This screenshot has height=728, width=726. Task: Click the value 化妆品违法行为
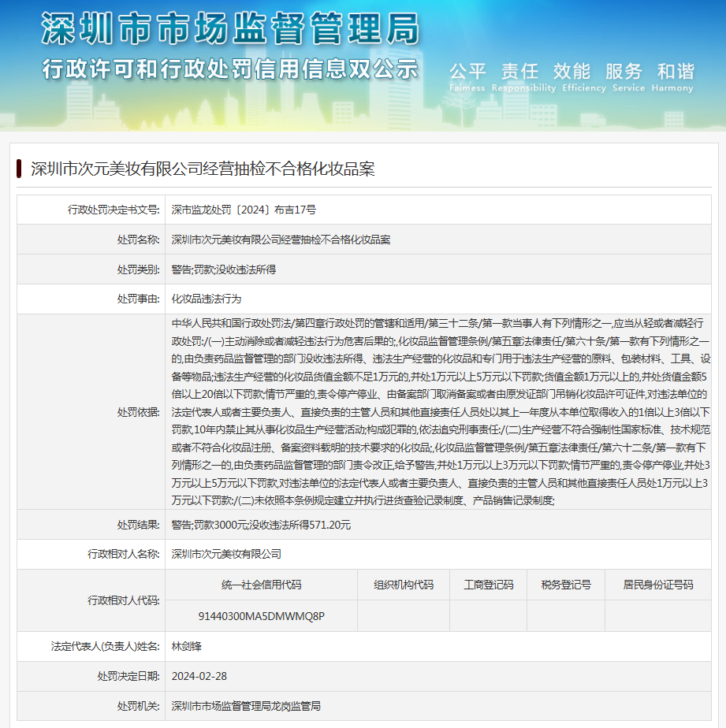[x=207, y=299]
